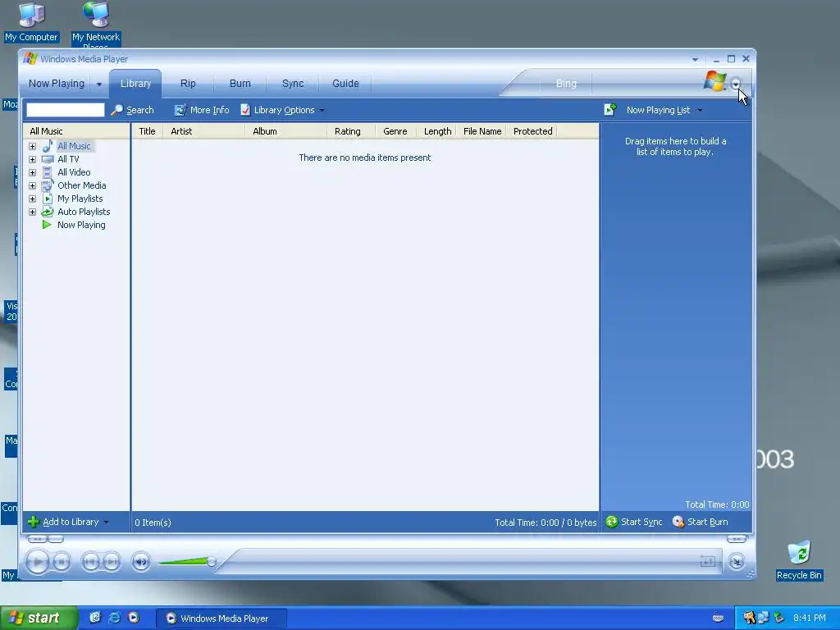Select All TV in the tree

(x=68, y=159)
